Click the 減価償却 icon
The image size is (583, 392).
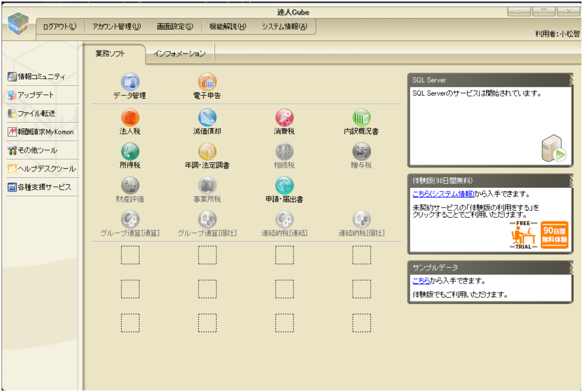click(x=207, y=118)
